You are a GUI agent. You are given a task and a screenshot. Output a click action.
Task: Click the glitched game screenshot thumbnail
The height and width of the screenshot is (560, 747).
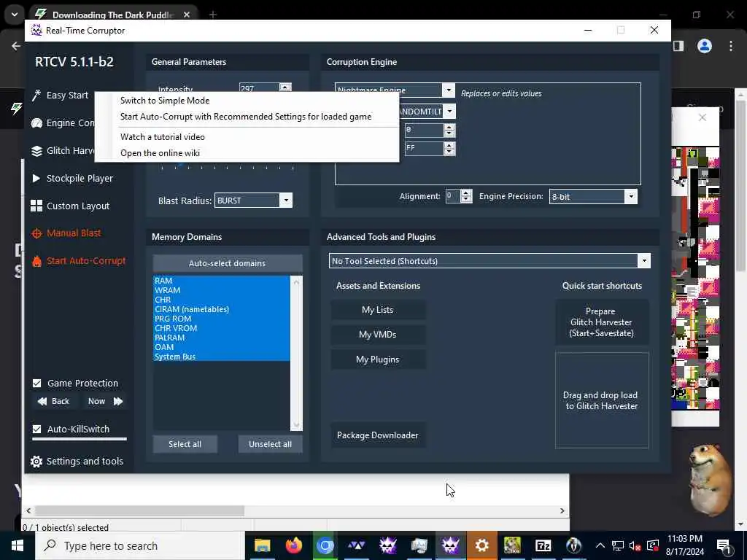695,279
